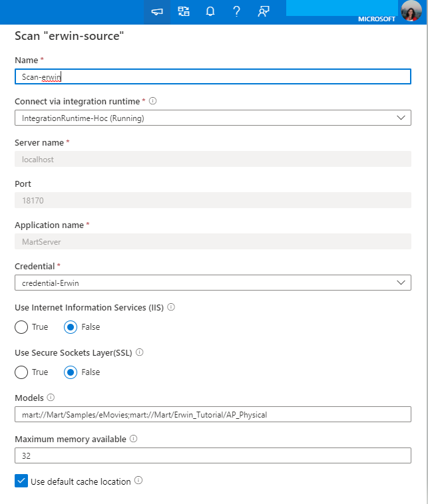The height and width of the screenshot is (504, 428).
Task: Expand the integration runtime dropdown
Action: point(212,118)
